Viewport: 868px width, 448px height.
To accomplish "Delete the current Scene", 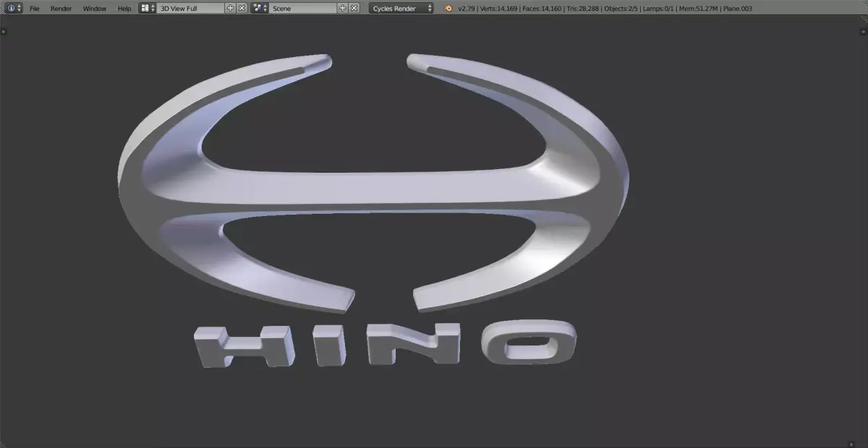I will 354,8.
